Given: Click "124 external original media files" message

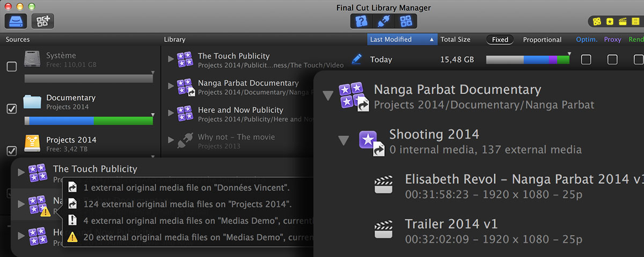Looking at the screenshot, I should point(188,204).
